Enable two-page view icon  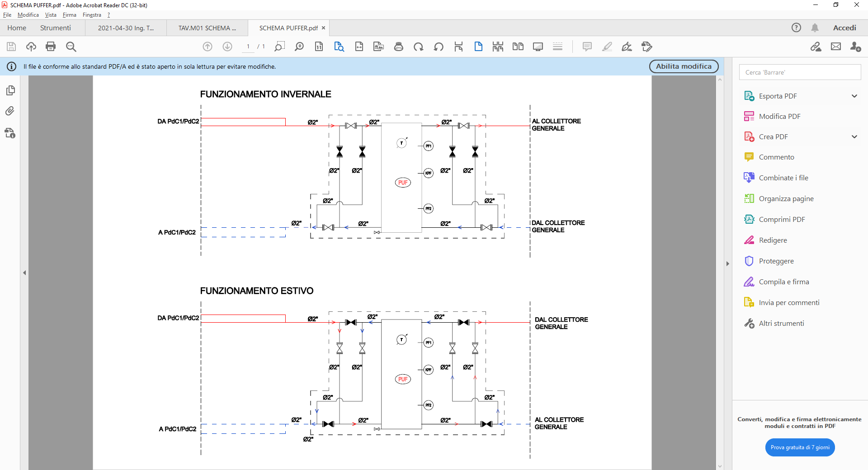coord(518,47)
